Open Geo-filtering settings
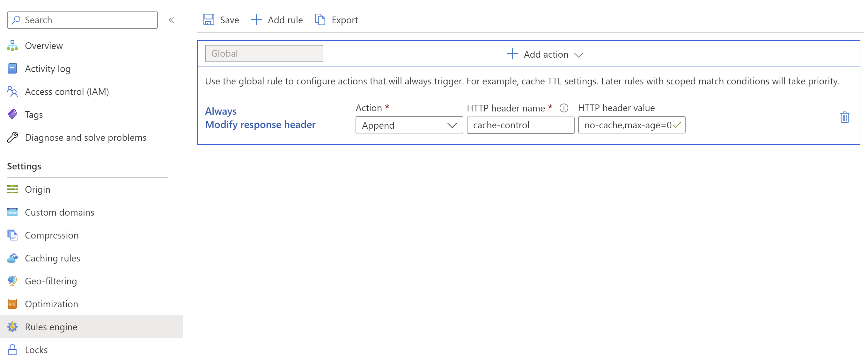This screenshot has height=364, width=868. click(x=51, y=281)
